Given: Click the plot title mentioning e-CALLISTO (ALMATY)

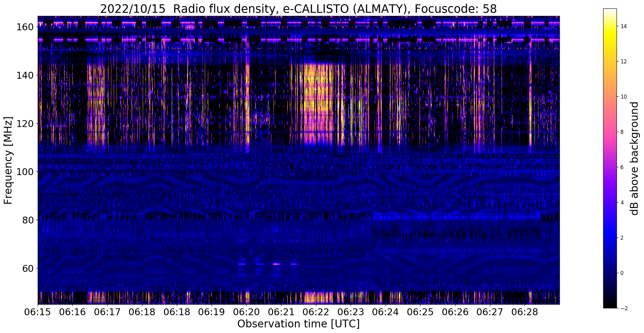Looking at the screenshot, I should point(298,9).
